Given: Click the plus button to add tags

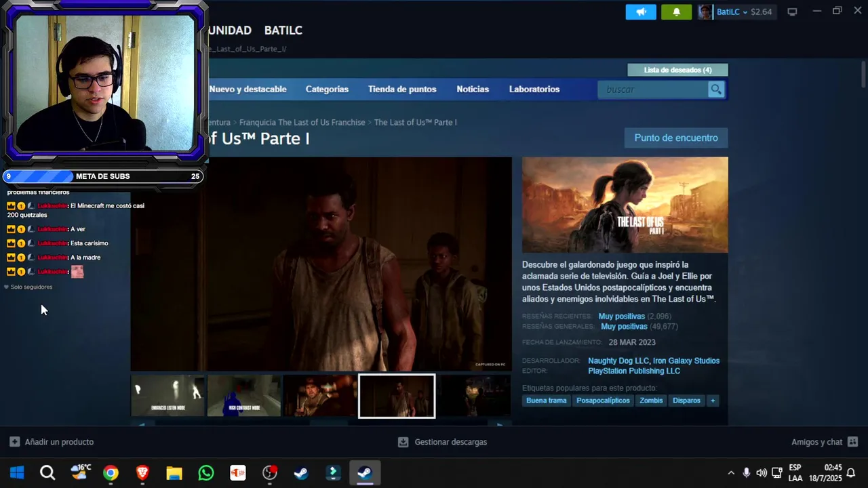Looking at the screenshot, I should click(712, 401).
